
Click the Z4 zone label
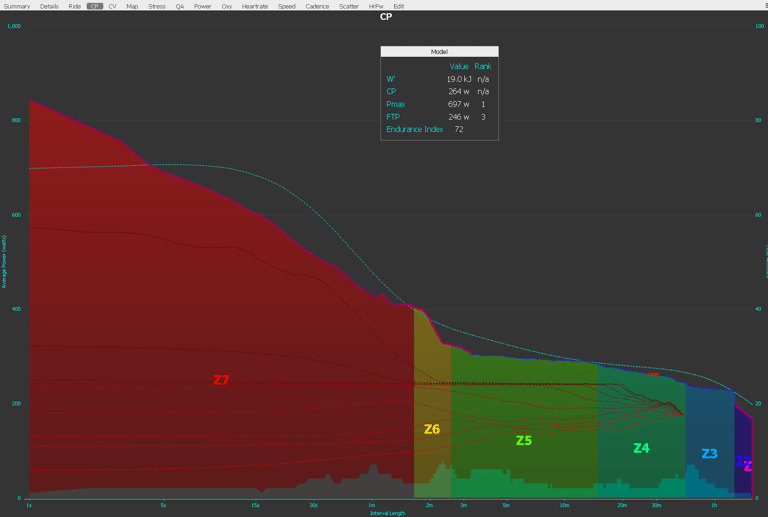click(x=641, y=448)
